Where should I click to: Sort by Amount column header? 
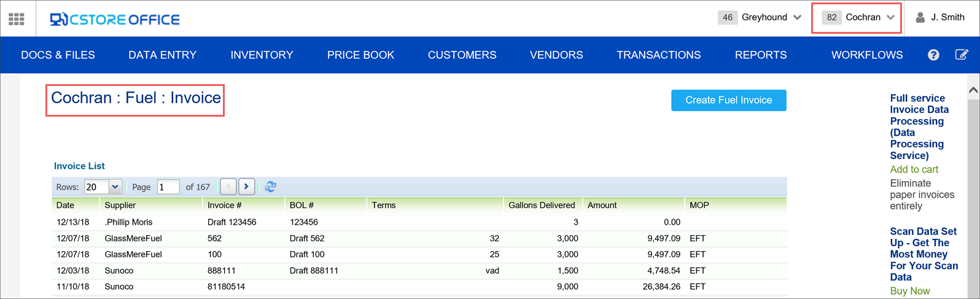602,205
